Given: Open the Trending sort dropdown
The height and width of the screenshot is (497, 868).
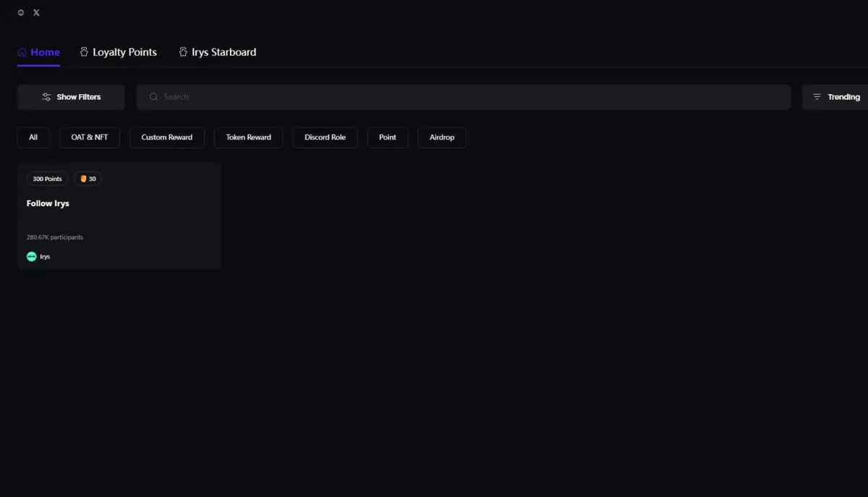Looking at the screenshot, I should click(x=835, y=97).
